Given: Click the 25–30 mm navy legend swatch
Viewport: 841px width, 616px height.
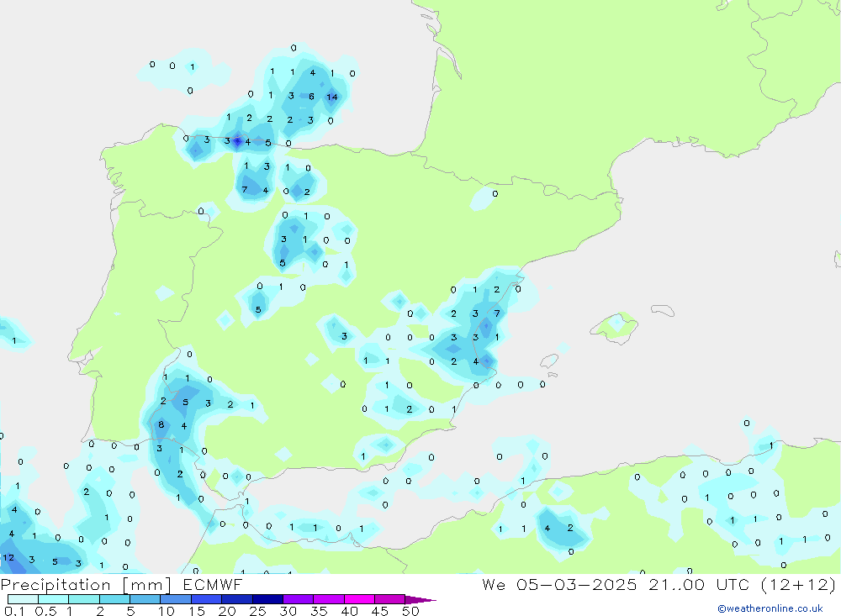Looking at the screenshot, I should tap(267, 599).
